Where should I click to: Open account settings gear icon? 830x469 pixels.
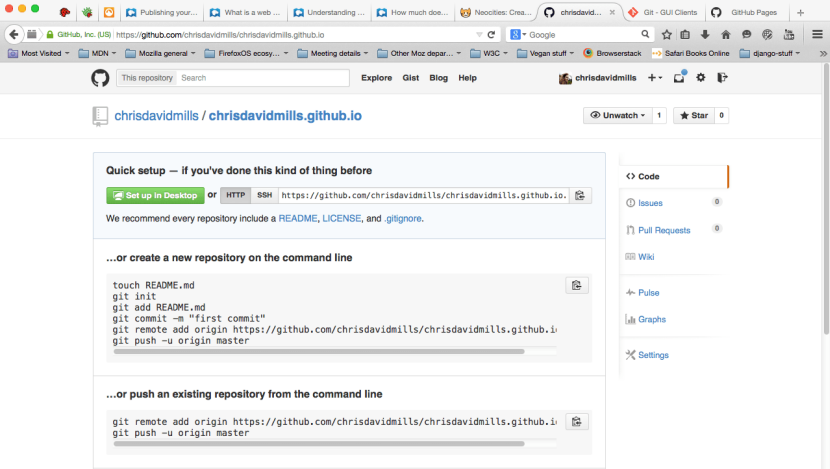(701, 77)
